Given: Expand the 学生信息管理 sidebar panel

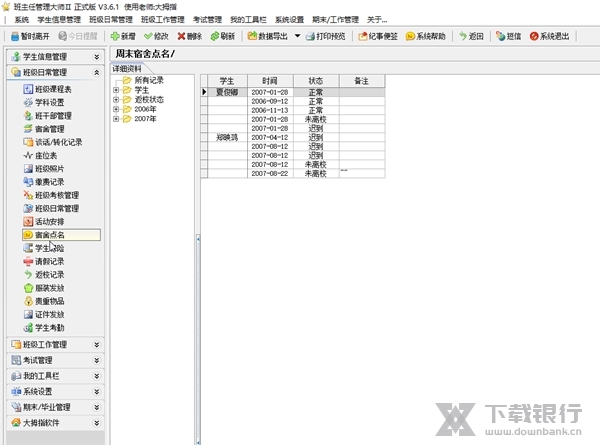Looking at the screenshot, I should coord(96,57).
